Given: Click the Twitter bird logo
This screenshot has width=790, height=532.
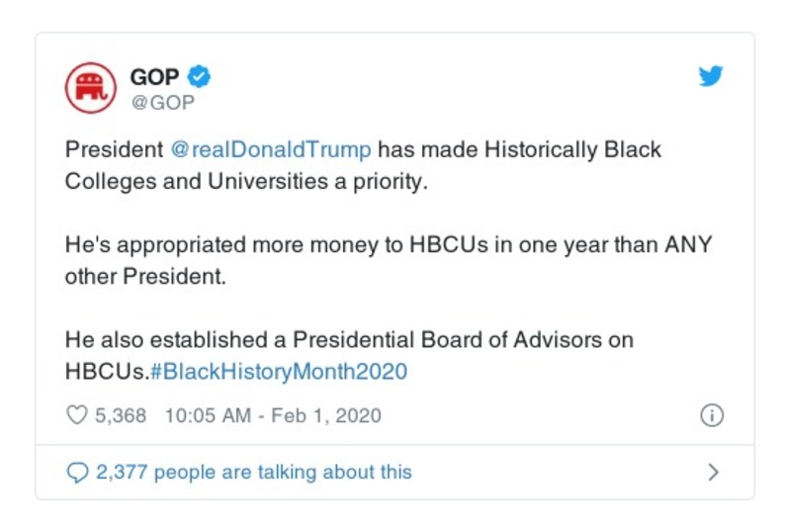Looking at the screenshot, I should [711, 76].
